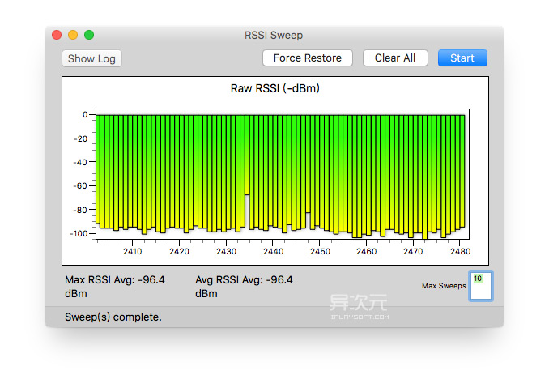Click the Raw RSSI (-dBm) chart title

[x=274, y=88]
